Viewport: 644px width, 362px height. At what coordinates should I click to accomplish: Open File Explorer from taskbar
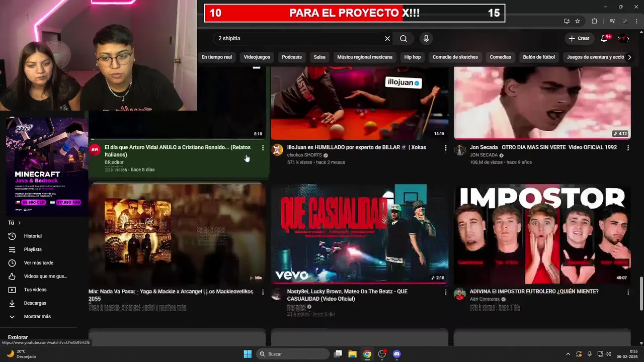click(x=352, y=354)
